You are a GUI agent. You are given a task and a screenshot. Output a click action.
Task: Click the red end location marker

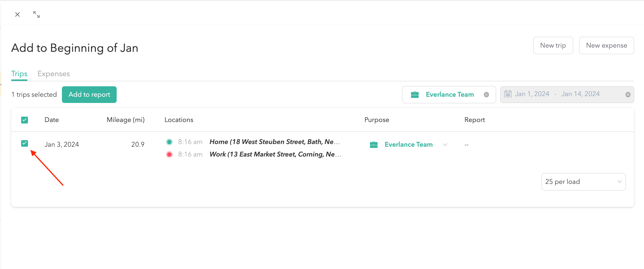click(x=169, y=154)
